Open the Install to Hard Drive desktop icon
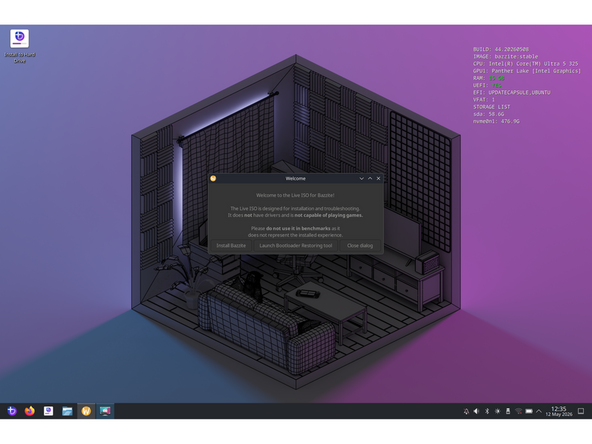Viewport: 592px width, 444px height. (20, 46)
